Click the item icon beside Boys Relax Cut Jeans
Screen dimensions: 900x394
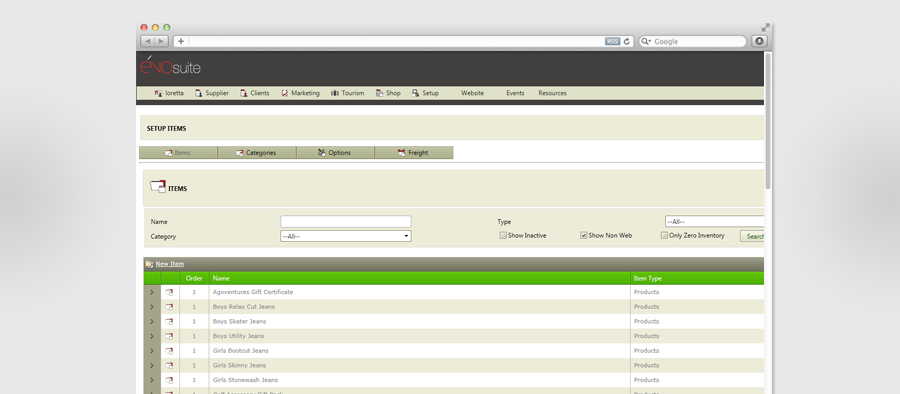coord(169,307)
